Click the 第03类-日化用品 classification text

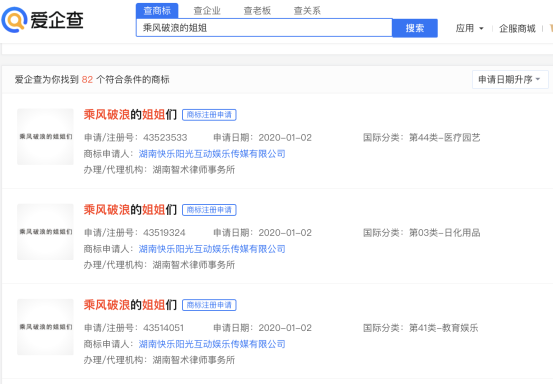444,233
